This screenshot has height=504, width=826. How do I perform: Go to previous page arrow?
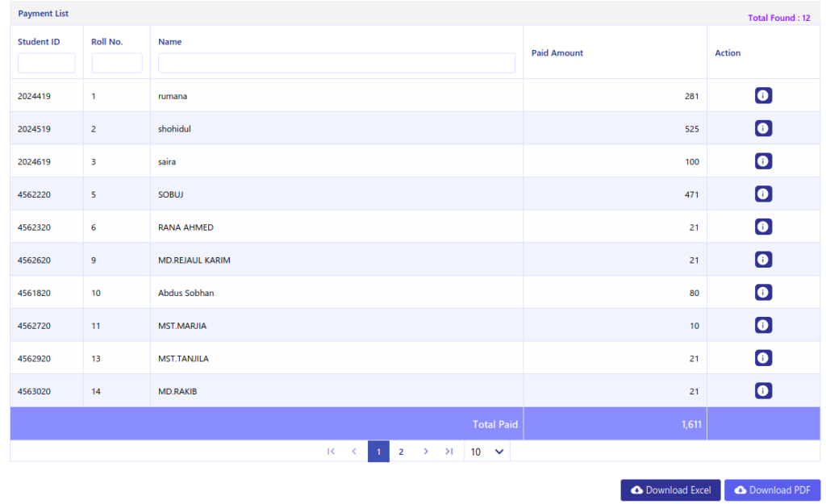coord(354,452)
